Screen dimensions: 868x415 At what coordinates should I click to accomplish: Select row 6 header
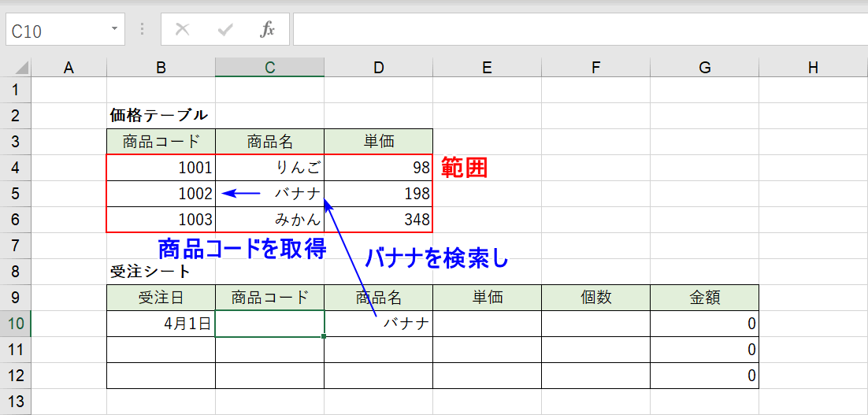[16, 219]
